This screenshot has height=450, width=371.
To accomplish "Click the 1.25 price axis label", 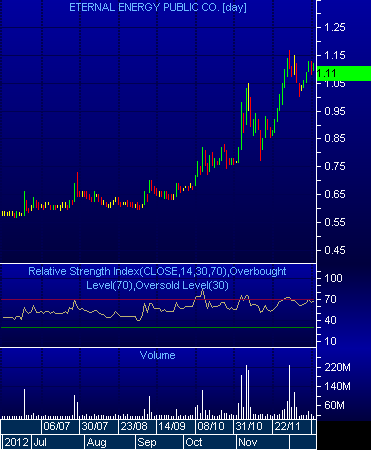I will point(335,27).
